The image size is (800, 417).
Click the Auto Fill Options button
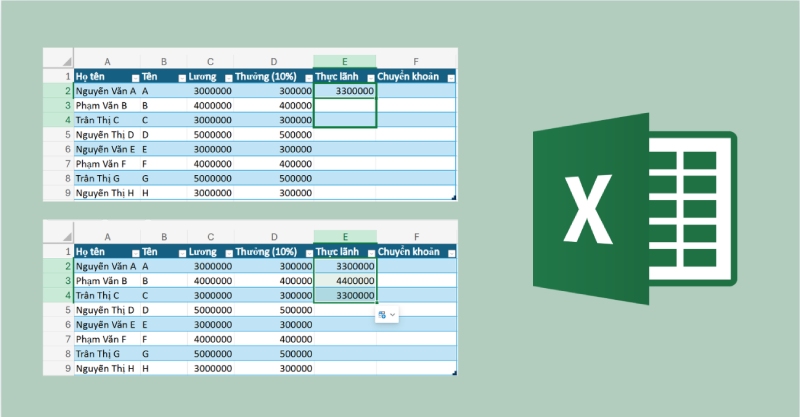pos(387,315)
